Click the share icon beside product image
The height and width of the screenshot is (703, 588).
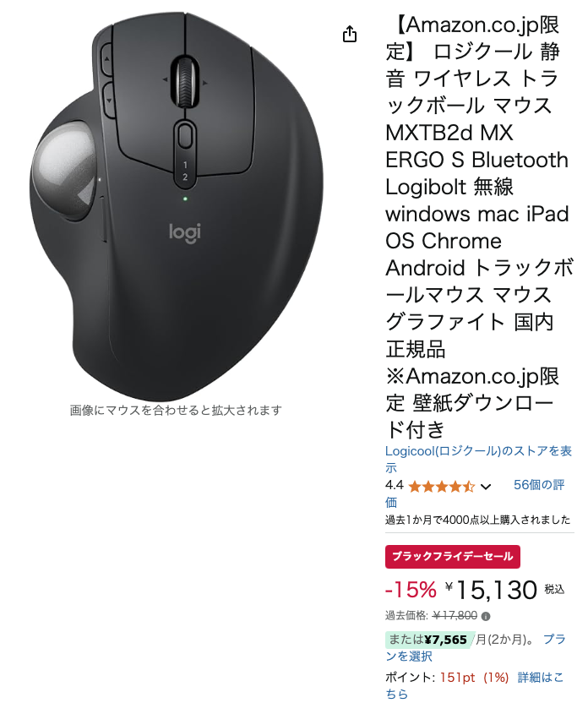point(350,34)
